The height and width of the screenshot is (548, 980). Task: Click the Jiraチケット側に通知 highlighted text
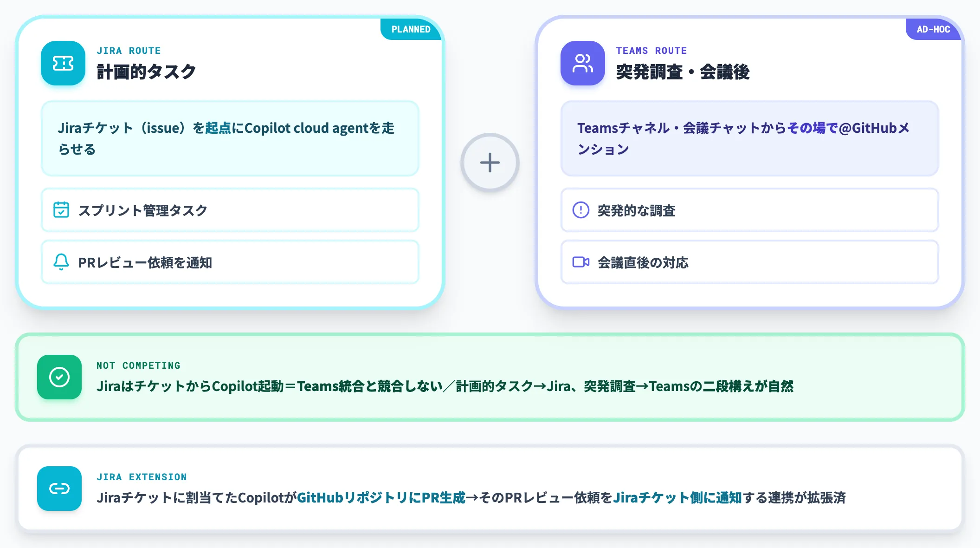[677, 497]
